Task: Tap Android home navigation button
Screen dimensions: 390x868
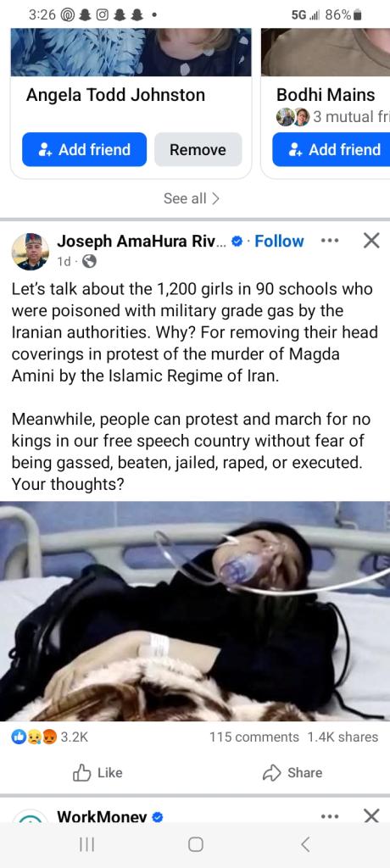Action: pos(196,844)
